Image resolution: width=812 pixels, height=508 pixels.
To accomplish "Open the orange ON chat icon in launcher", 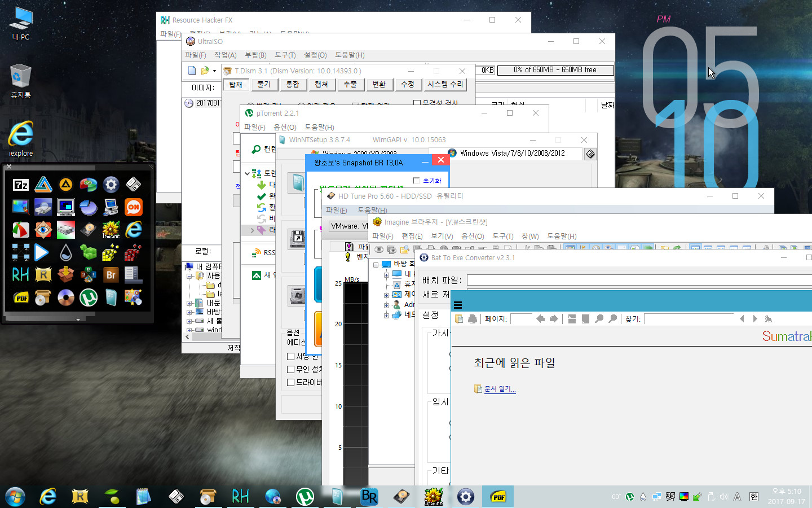I will pos(134,207).
